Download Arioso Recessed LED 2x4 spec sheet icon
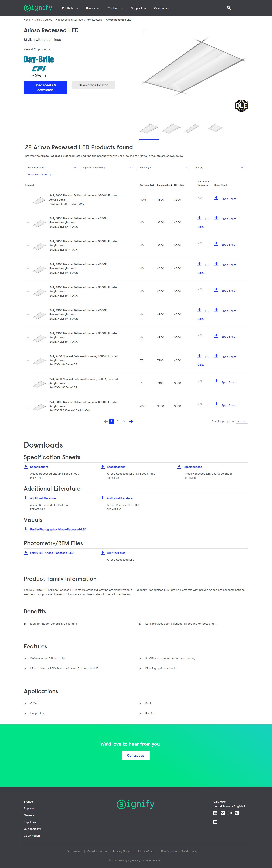 (x=26, y=466)
